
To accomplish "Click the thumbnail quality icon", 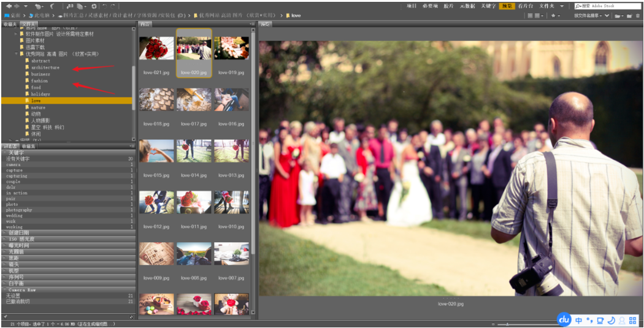I will 531,15.
